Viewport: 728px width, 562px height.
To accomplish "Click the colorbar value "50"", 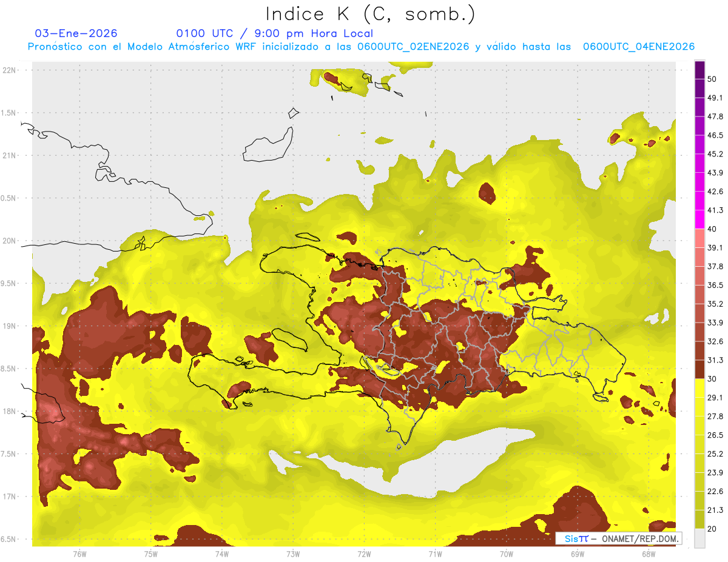I will [712, 79].
